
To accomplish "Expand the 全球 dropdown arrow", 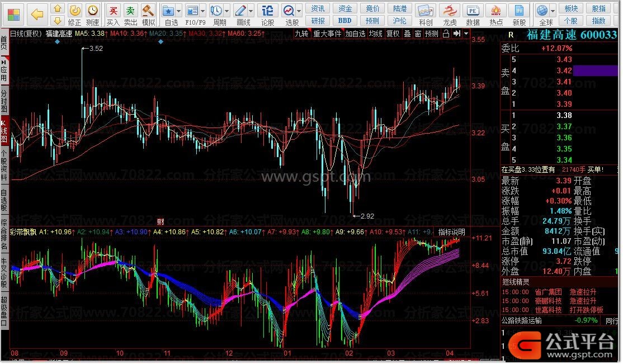I will tap(553, 11).
